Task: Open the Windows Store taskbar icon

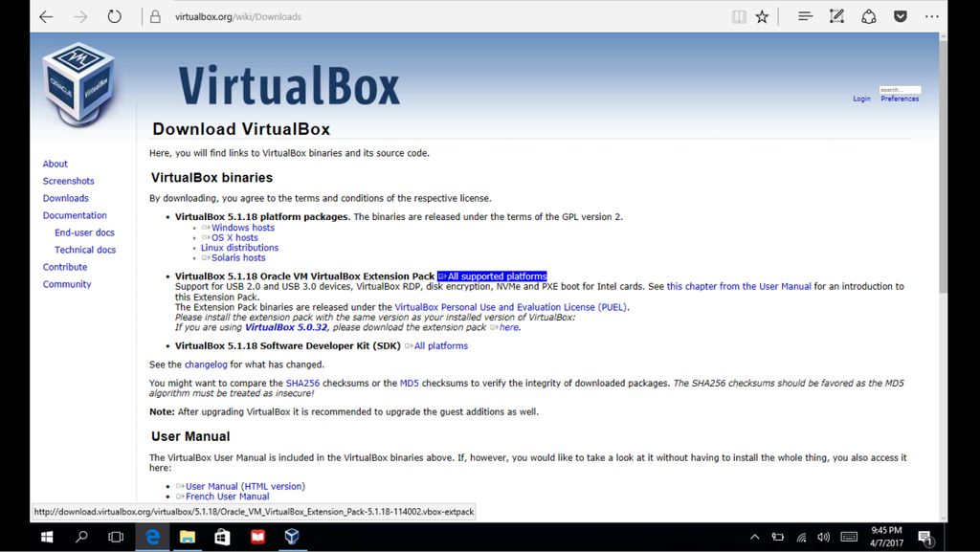Action: coord(222,537)
